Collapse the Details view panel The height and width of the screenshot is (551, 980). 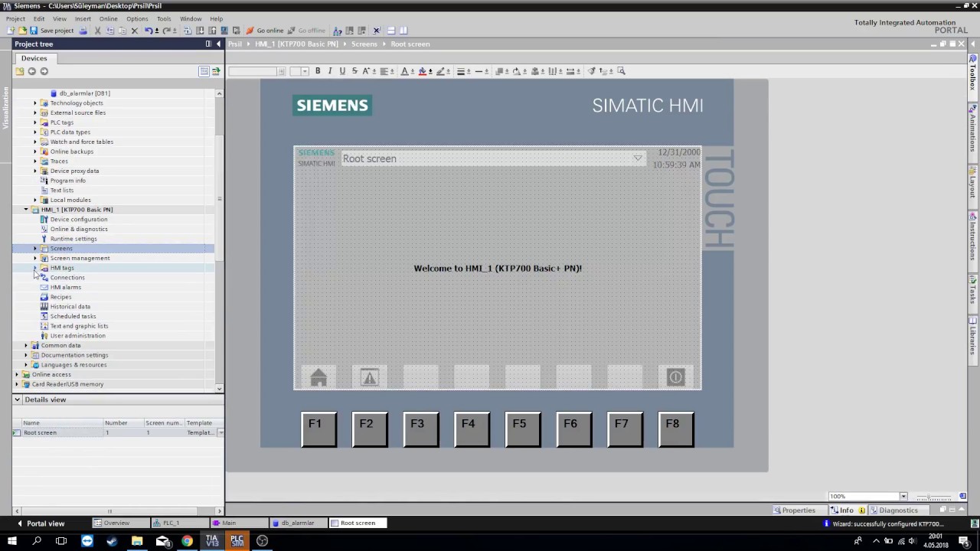click(x=17, y=399)
